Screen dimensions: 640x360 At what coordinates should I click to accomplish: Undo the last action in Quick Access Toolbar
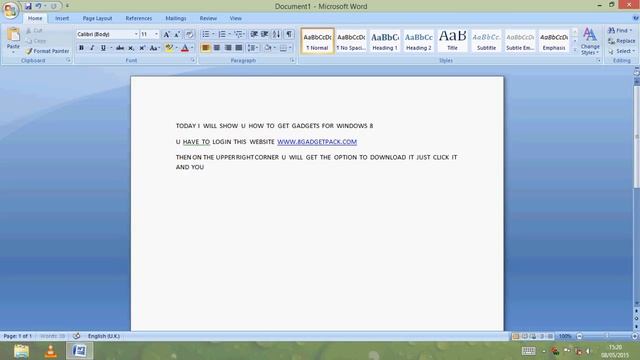coord(38,6)
